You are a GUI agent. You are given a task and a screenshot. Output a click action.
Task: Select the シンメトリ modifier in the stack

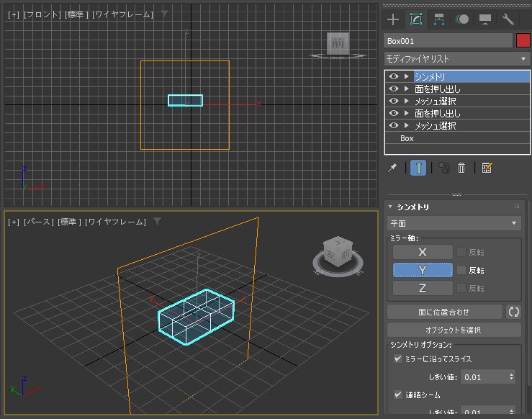pyautogui.click(x=472, y=77)
